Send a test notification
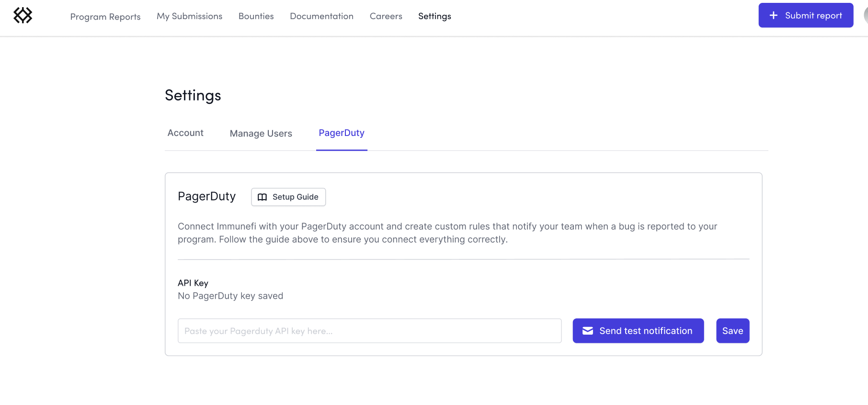This screenshot has height=405, width=868. [638, 331]
